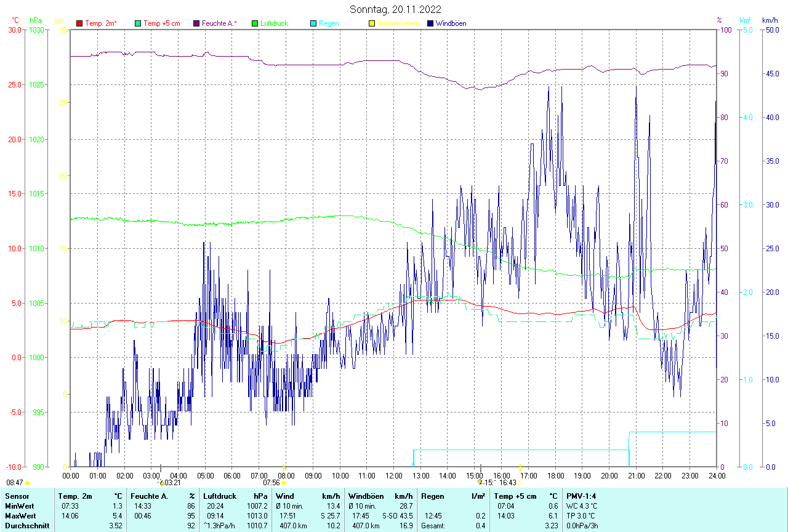
Task: Click the average pressure value 1010.7
Action: [257, 526]
